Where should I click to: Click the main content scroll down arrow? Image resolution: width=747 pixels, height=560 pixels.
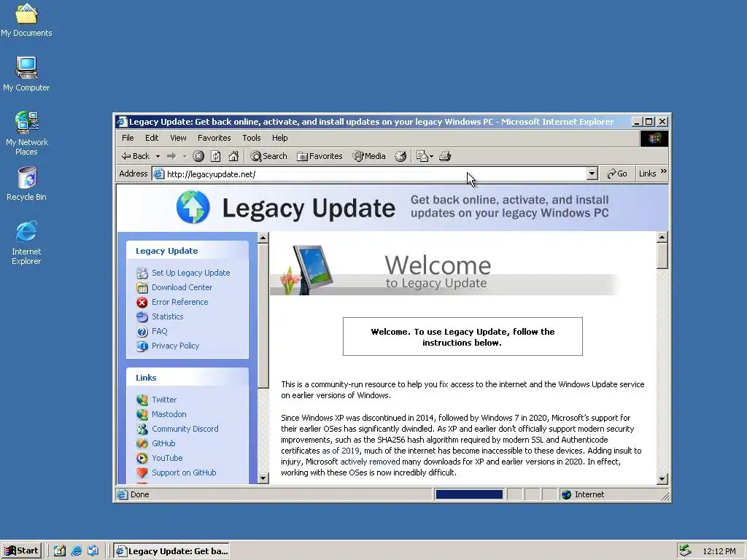click(x=662, y=479)
